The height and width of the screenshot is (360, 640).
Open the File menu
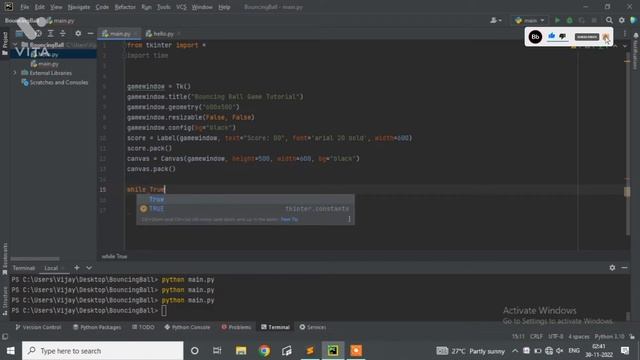(x=24, y=7)
